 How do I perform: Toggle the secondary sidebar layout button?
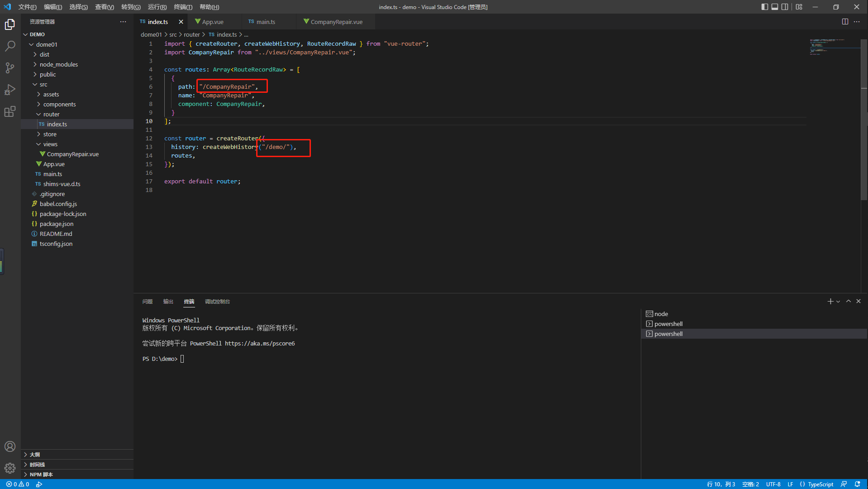[x=785, y=7]
